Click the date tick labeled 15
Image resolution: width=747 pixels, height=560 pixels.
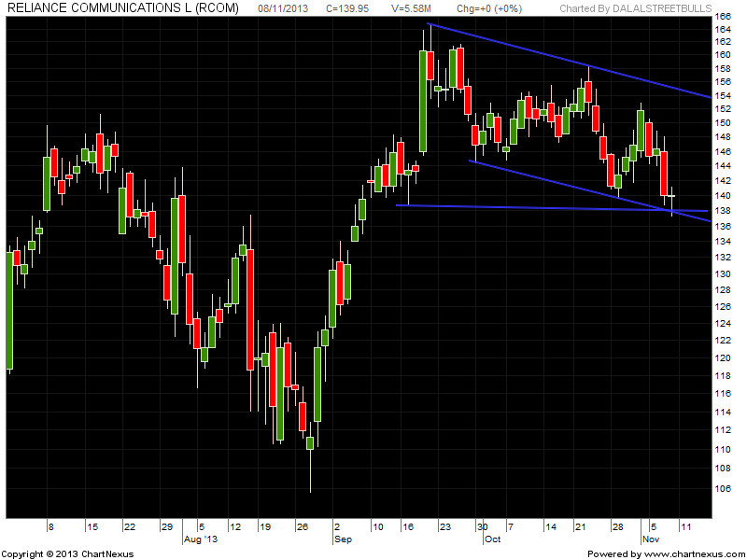coord(92,527)
